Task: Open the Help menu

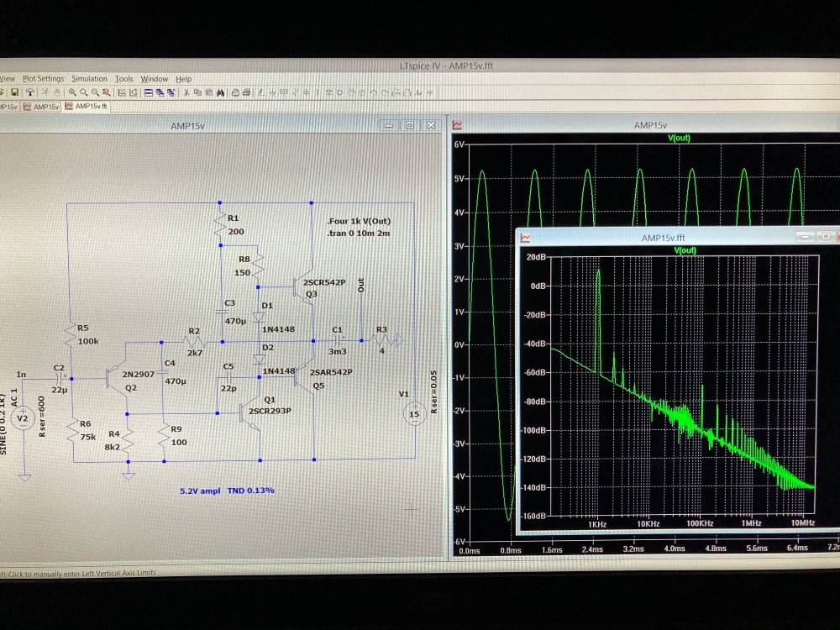Action: pos(183,79)
